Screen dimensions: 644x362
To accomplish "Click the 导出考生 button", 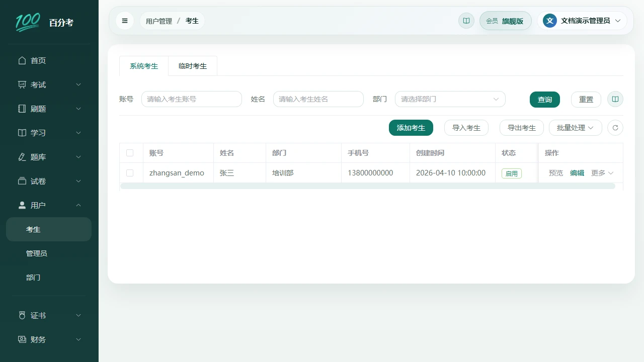I will (522, 128).
